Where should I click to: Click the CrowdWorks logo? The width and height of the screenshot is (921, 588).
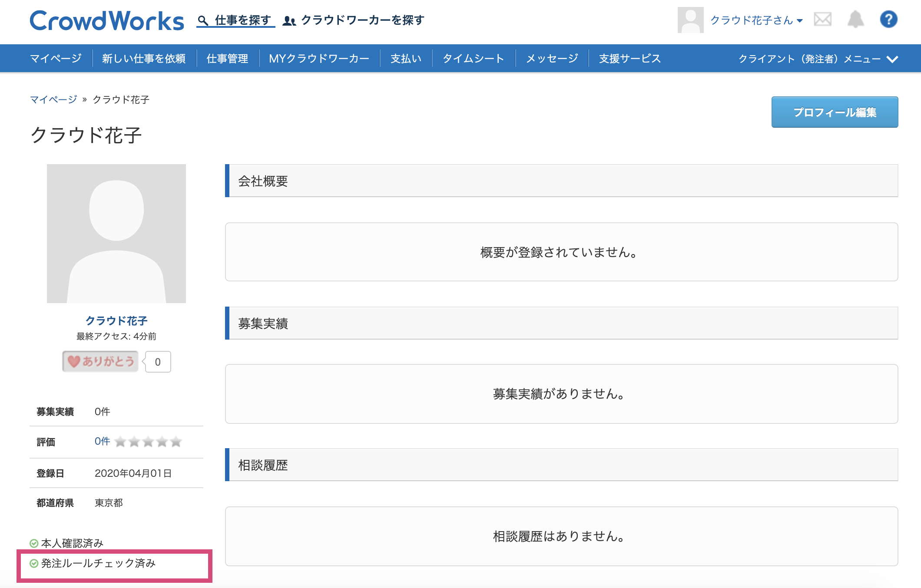[x=106, y=20]
